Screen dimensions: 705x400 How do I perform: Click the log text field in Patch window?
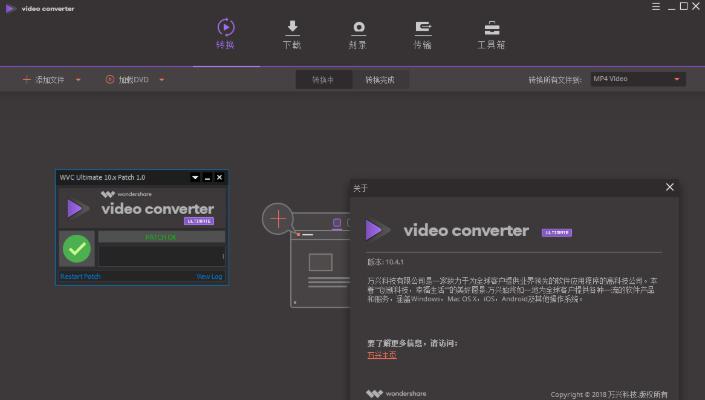[161, 256]
